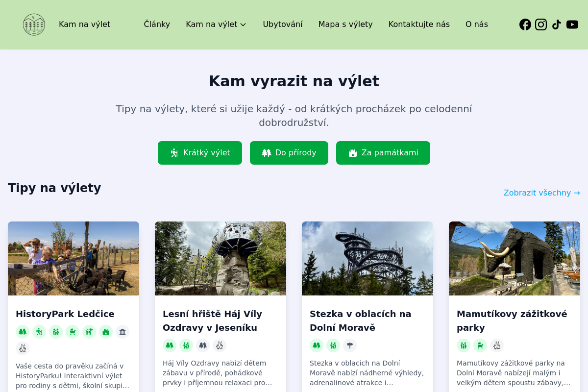
Task: Click the signpost icon on Stezka v oblacích card
Action: [350, 345]
